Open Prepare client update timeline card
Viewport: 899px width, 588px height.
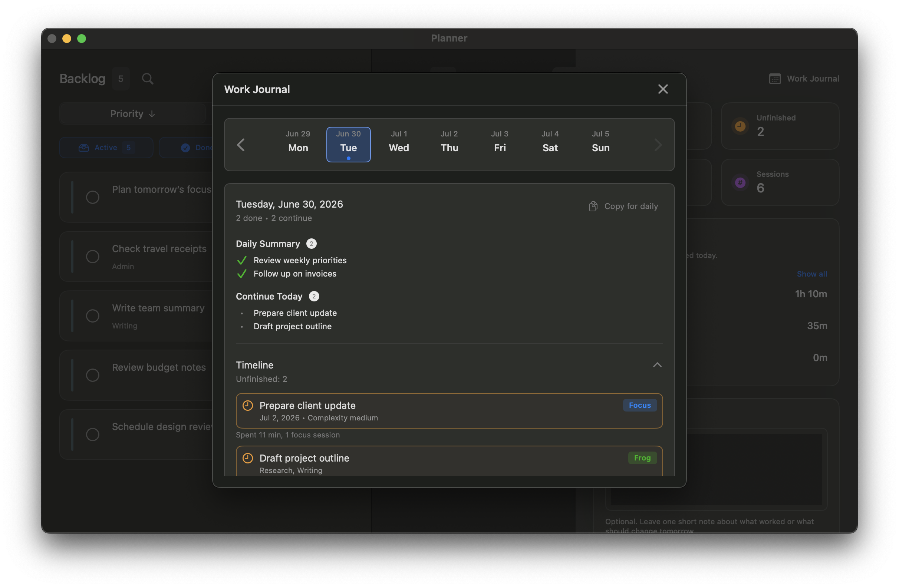[x=449, y=411]
